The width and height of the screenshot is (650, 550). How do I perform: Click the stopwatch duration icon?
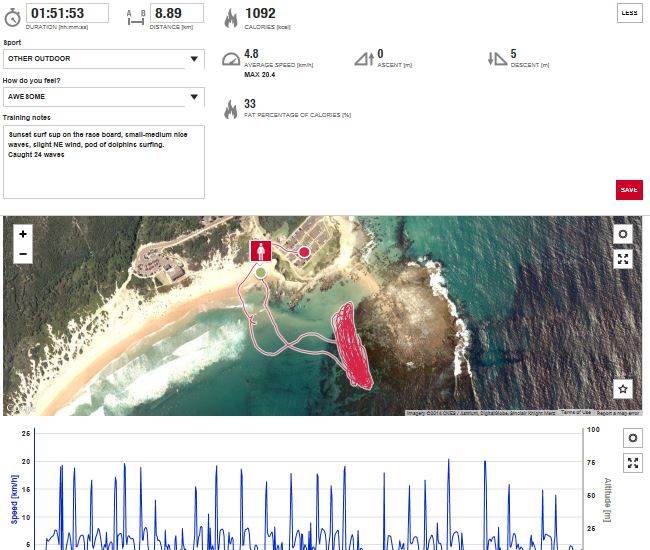point(12,16)
